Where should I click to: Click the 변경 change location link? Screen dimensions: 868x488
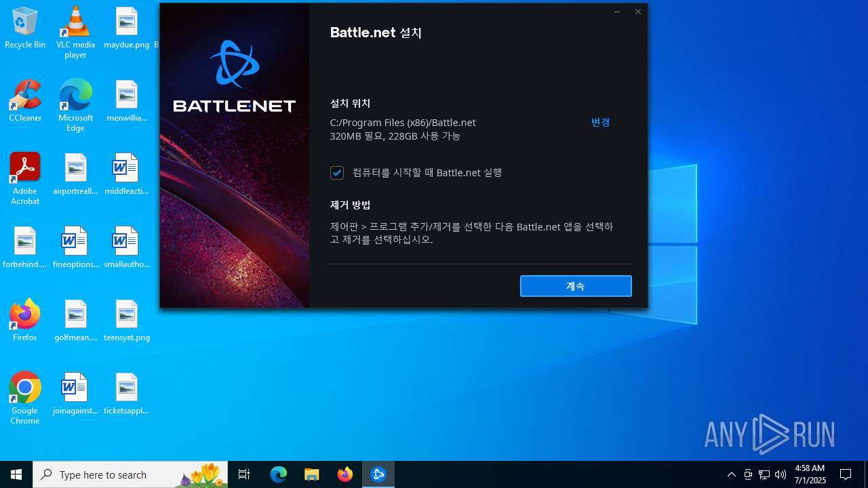[600, 123]
